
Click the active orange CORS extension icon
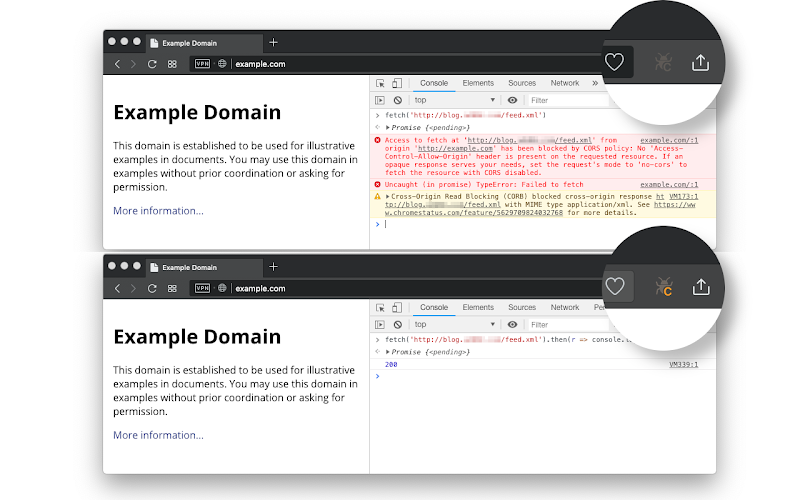(664, 287)
